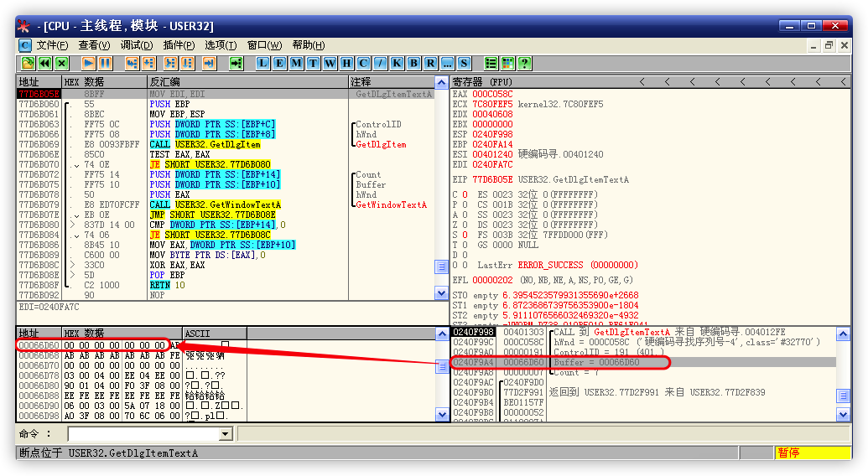
Task: Close the program with green X icon
Action: (61, 63)
